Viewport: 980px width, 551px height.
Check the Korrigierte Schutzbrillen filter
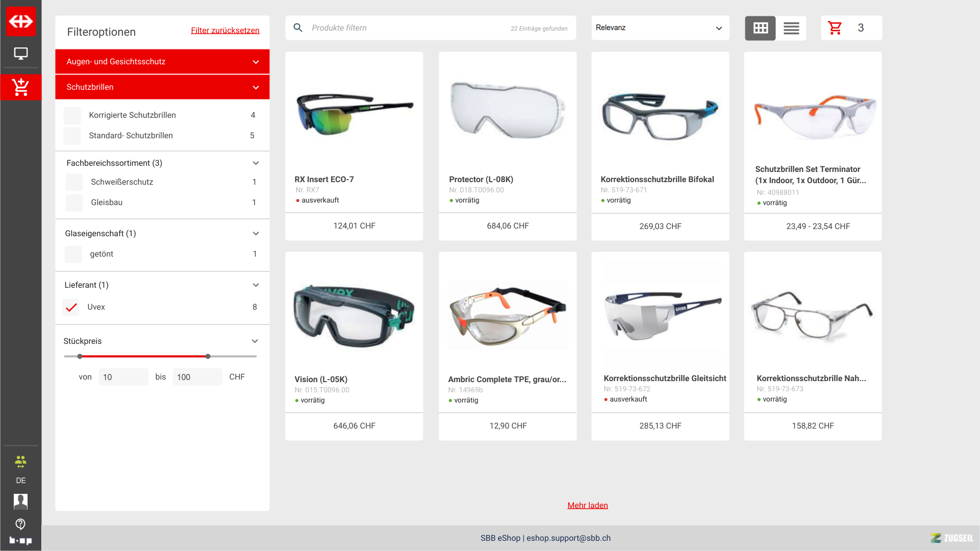[x=72, y=115]
